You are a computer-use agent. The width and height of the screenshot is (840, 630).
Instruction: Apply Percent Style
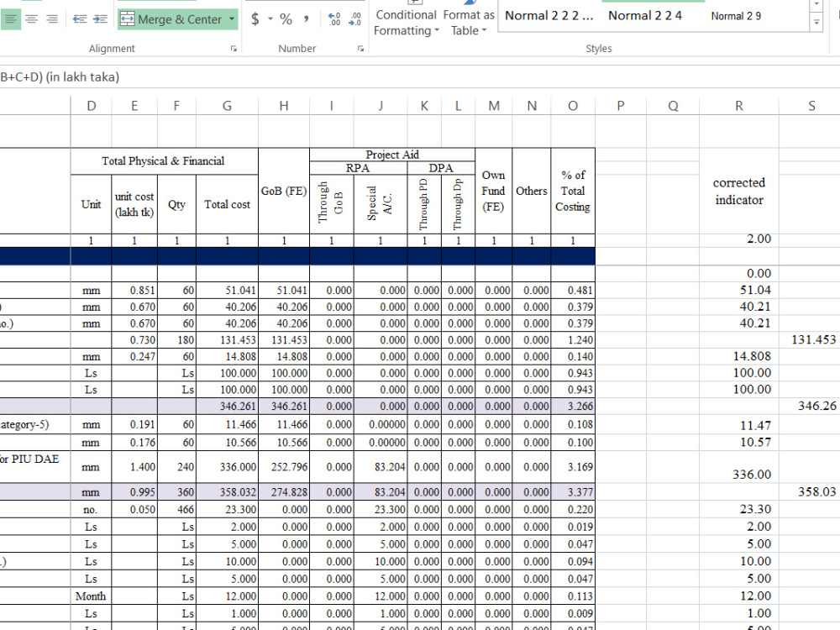[x=286, y=19]
